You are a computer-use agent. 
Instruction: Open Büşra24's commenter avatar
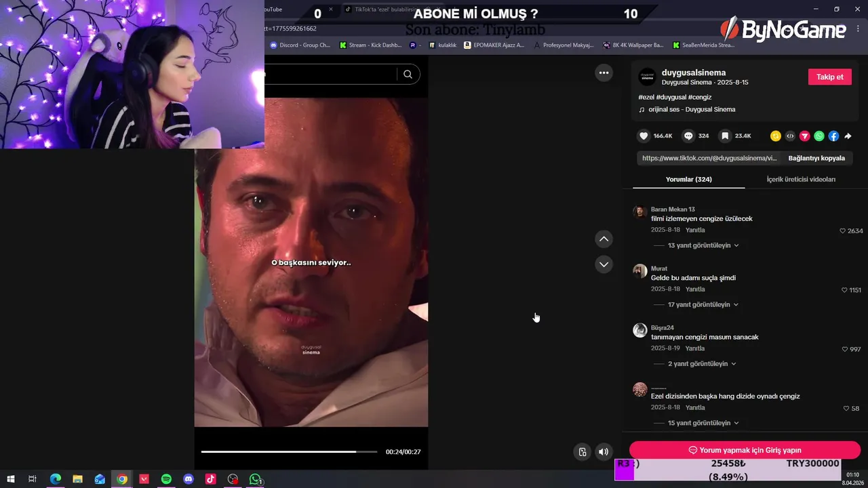(x=639, y=330)
